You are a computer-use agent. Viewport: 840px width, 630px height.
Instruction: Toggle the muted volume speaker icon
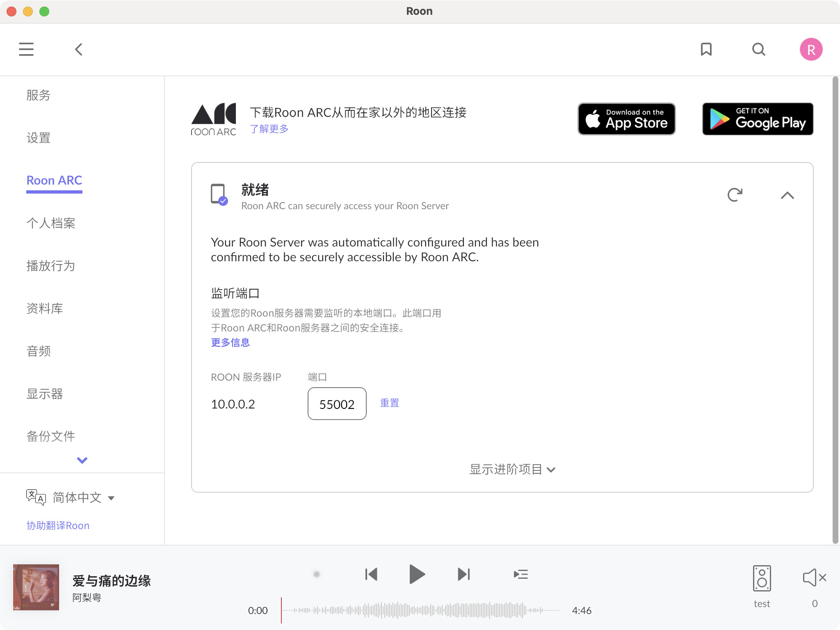(814, 577)
